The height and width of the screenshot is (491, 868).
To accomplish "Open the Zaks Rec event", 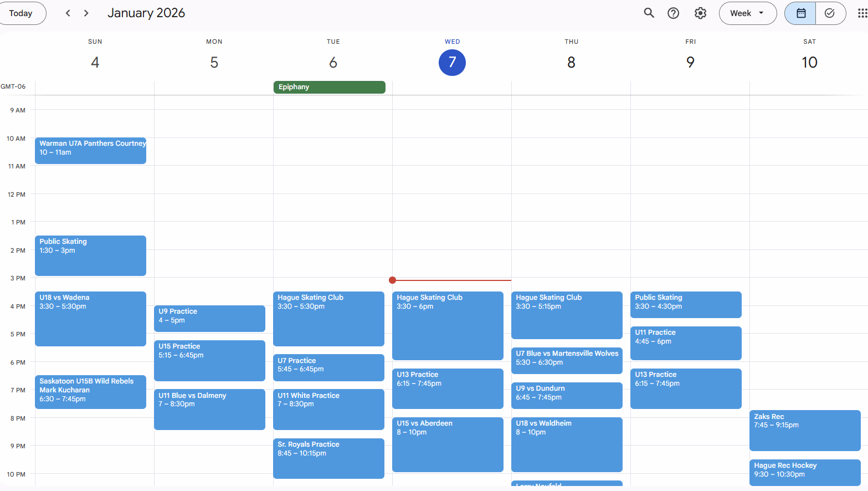I will pyautogui.click(x=804, y=430).
